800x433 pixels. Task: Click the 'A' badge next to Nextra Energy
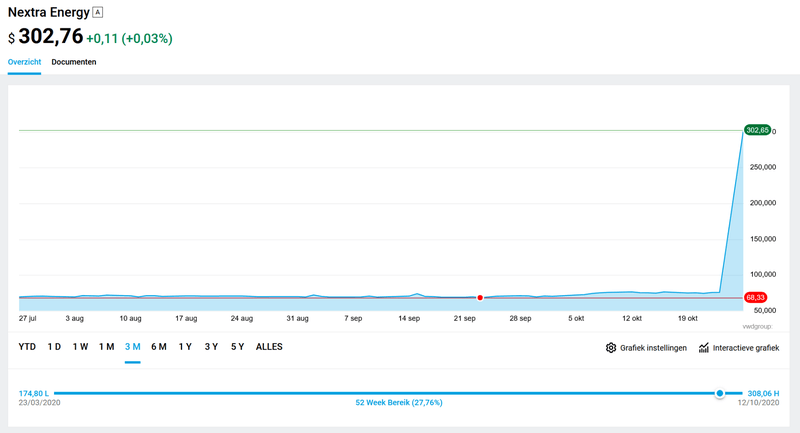[x=97, y=12]
